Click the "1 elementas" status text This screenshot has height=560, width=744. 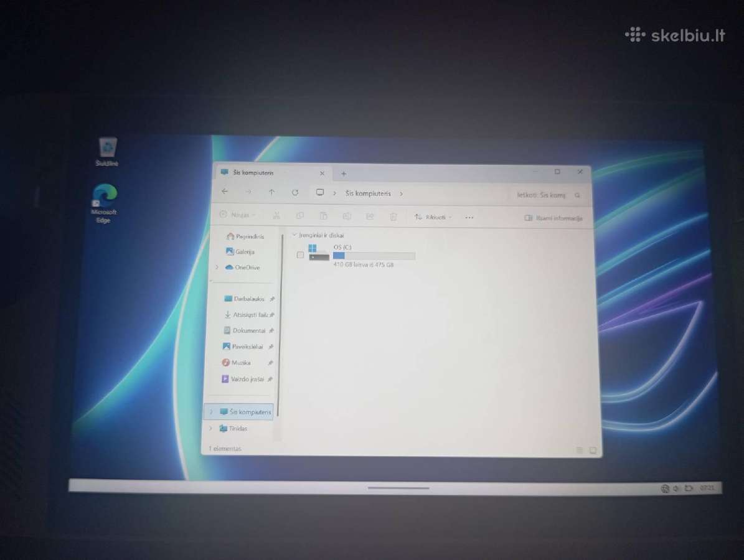(225, 449)
